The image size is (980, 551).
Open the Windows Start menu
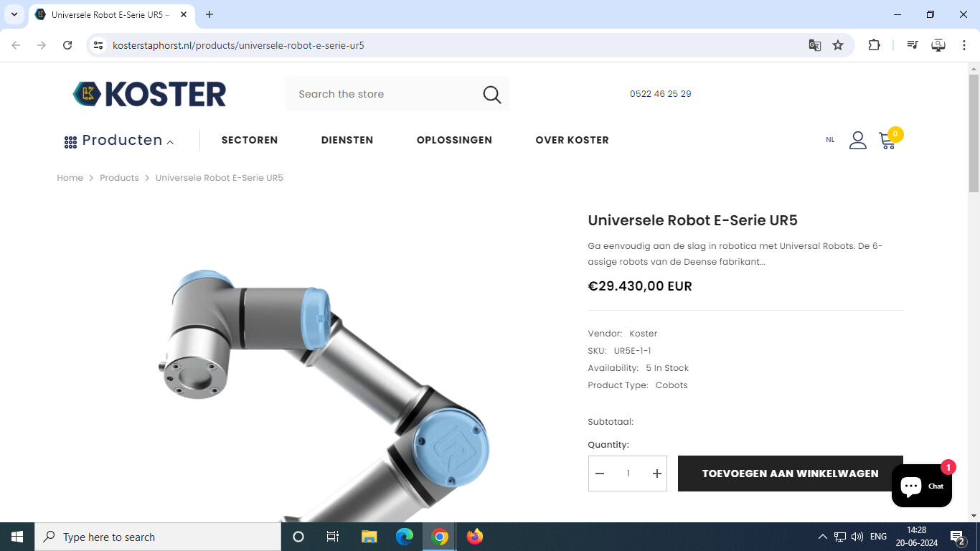click(x=17, y=537)
